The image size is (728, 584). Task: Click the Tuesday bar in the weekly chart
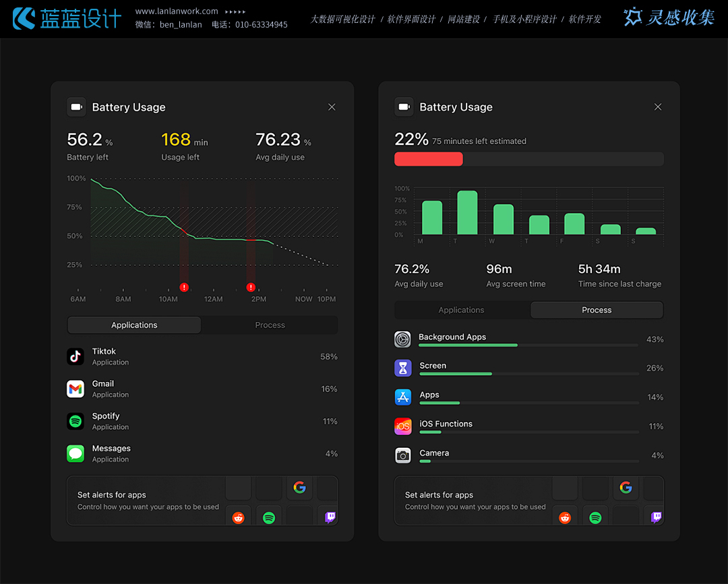pos(467,213)
